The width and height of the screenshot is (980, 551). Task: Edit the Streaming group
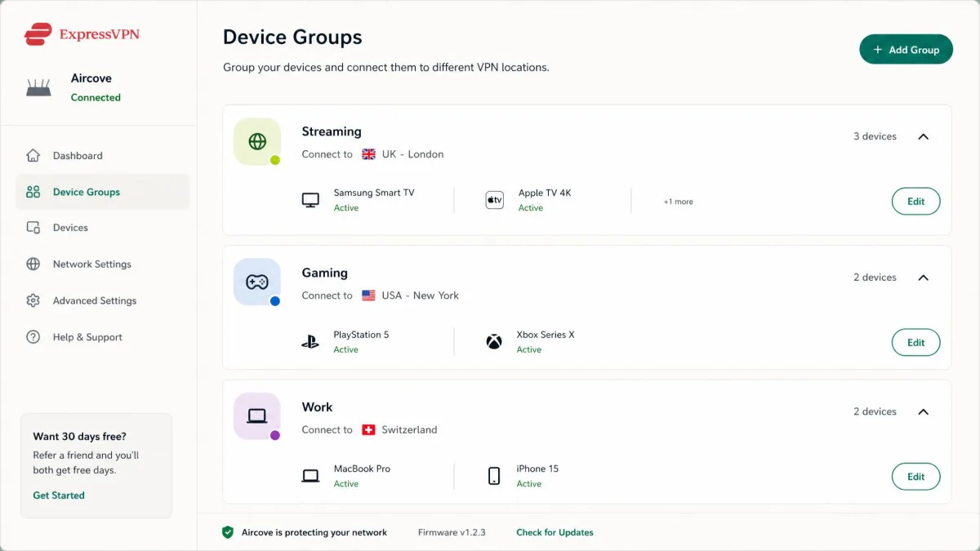(x=915, y=202)
